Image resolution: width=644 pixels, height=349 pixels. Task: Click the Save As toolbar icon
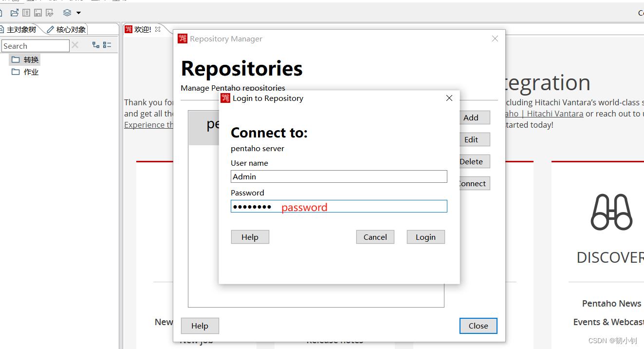50,13
